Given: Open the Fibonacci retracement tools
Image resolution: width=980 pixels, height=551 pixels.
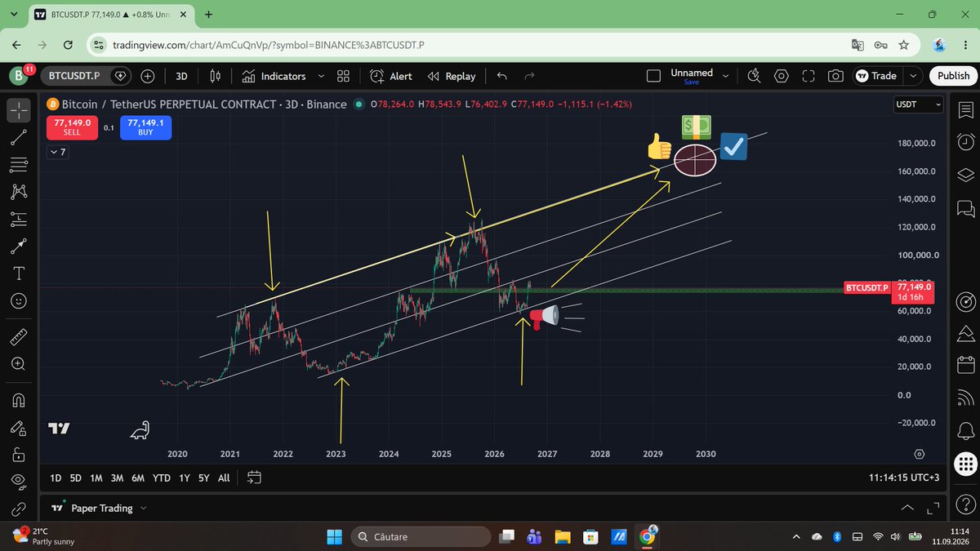Looking at the screenshot, I should [x=19, y=164].
